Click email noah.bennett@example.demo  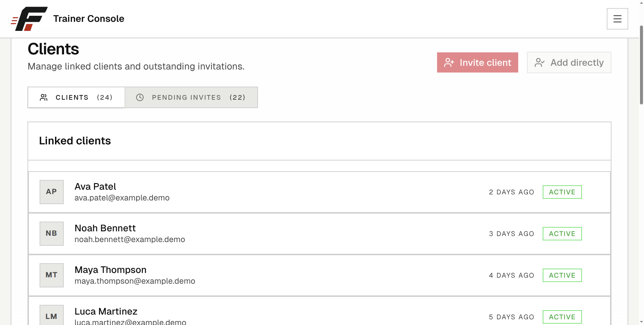[x=130, y=239]
